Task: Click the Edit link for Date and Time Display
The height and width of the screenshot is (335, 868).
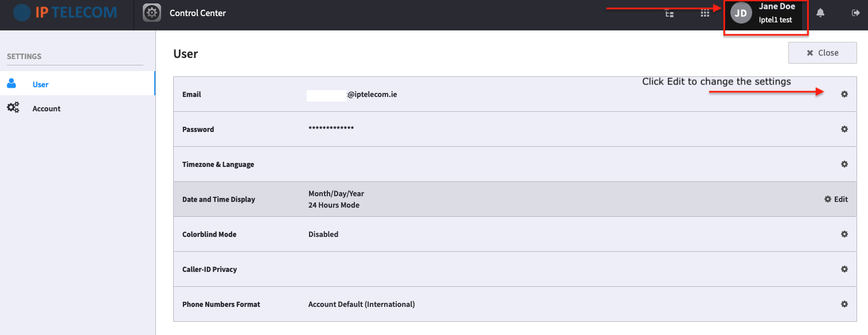Action: (836, 199)
